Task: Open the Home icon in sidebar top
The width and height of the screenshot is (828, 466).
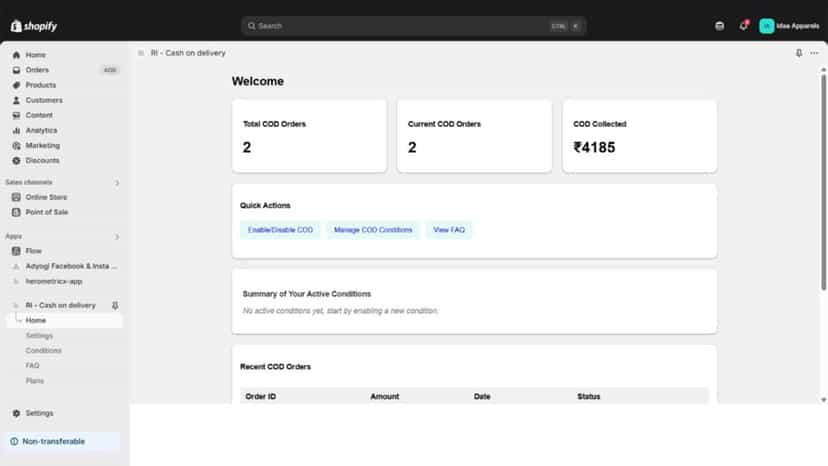Action: [16, 55]
